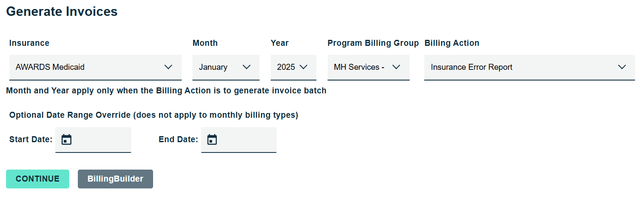644x197 pixels.
Task: Click the chevron in Billing Action dropdown
Action: point(622,67)
